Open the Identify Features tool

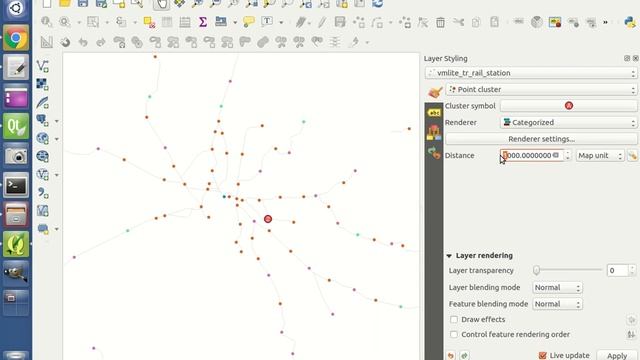(x=47, y=22)
